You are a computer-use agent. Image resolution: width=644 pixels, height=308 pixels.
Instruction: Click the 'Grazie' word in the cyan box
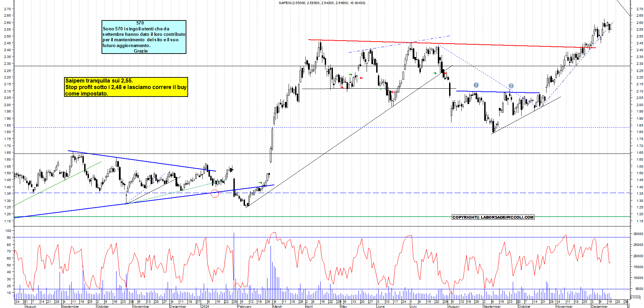(x=141, y=51)
